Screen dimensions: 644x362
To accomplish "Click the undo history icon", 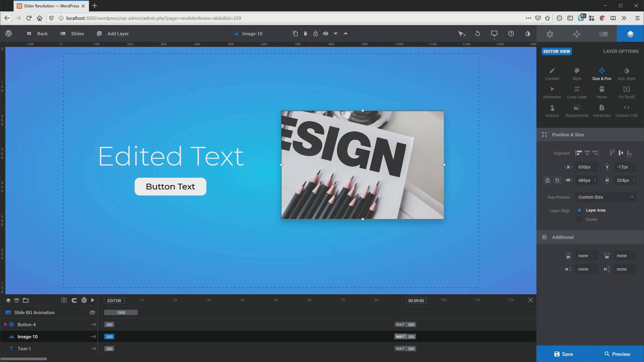I will coord(477,34).
